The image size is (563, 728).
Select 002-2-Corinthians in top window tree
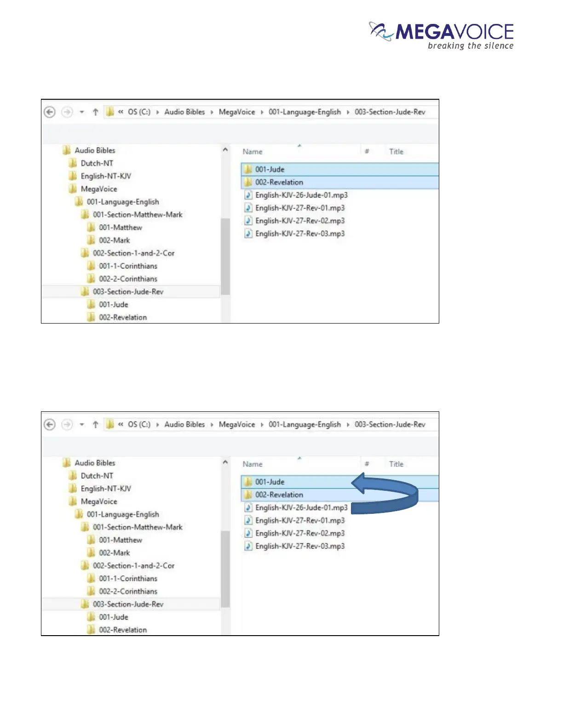pyautogui.click(x=122, y=279)
